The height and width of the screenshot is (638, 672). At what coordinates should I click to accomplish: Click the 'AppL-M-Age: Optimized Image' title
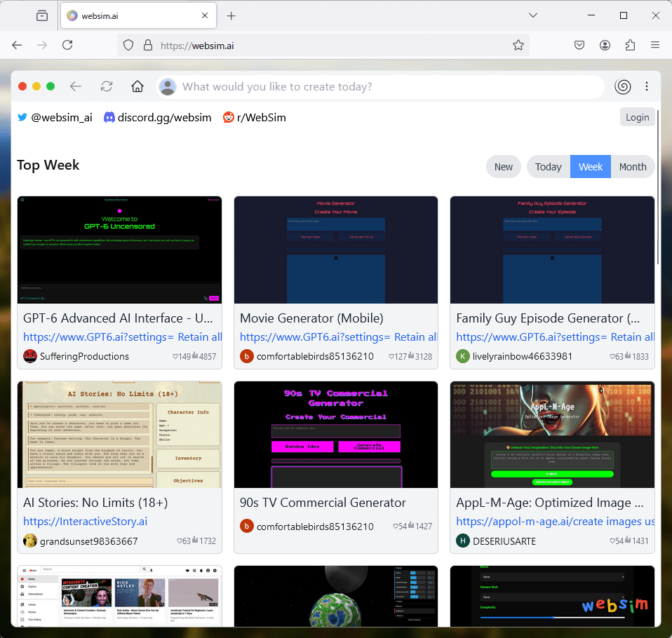click(550, 502)
